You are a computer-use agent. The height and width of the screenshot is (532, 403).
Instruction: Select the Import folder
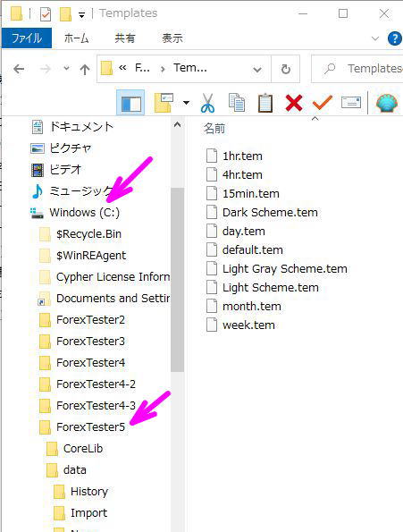click(x=88, y=512)
